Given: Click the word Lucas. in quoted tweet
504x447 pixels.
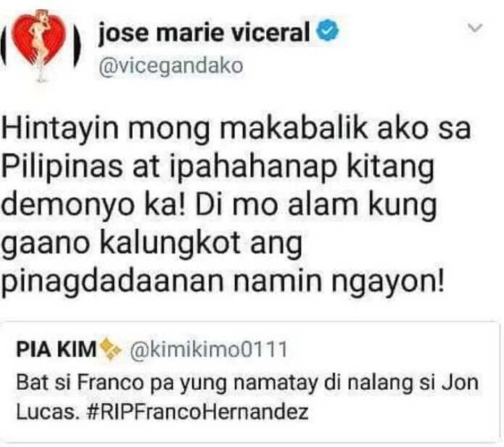Looking at the screenshot, I should (48, 412).
